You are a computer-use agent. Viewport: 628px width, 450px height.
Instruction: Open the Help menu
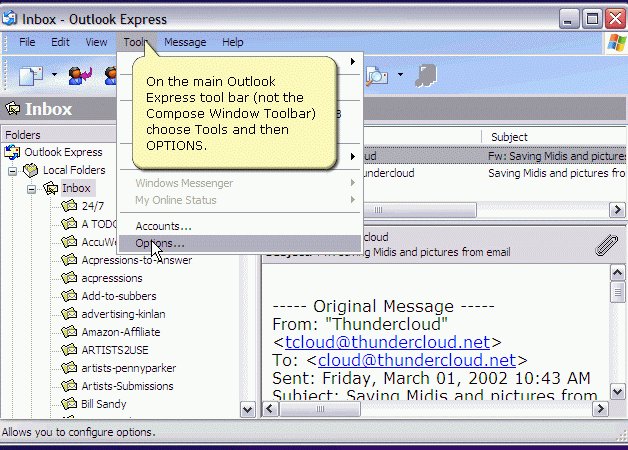click(x=233, y=42)
